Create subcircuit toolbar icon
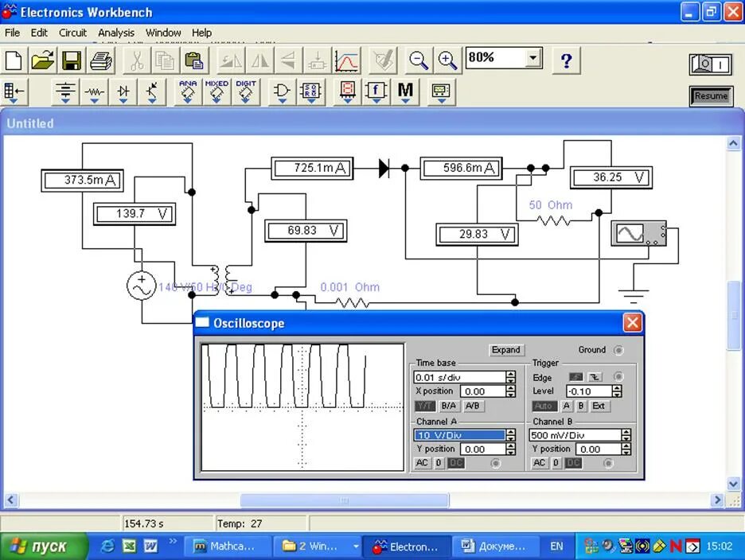745x560 pixels. click(317, 60)
